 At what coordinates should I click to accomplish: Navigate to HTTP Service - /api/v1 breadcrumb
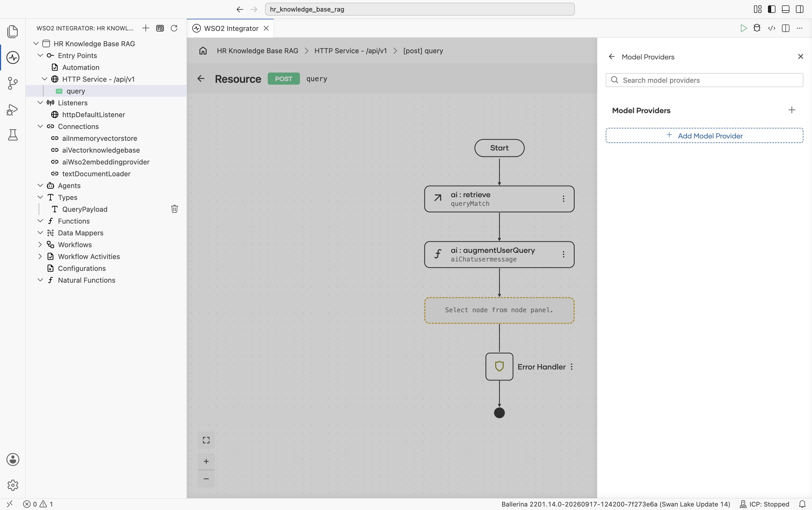(351, 51)
